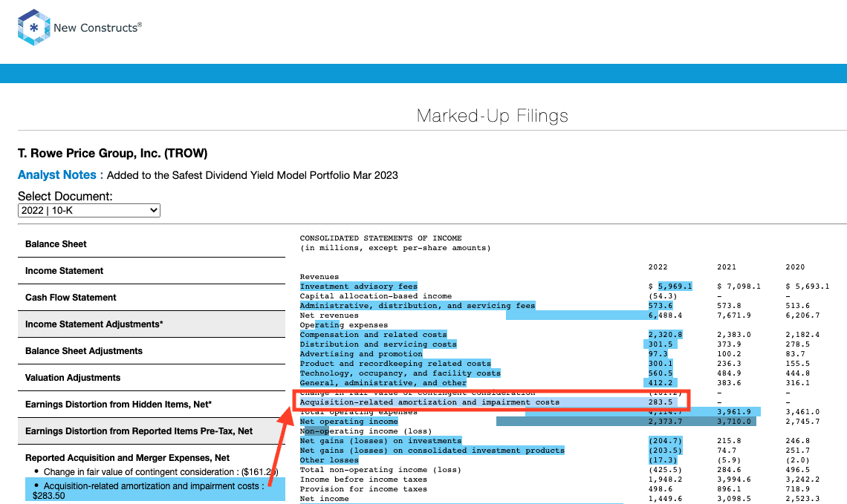Click the Analyst Notes link
Viewport: 847px width, 504px height.
click(56, 175)
